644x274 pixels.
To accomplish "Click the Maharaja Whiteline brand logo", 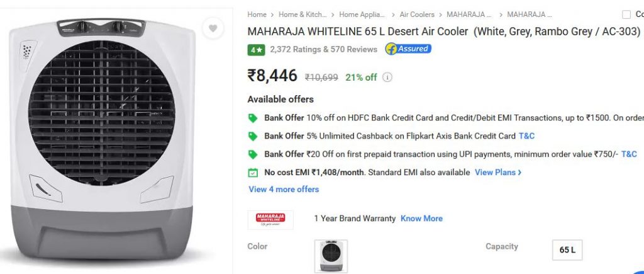I will coord(270,220).
